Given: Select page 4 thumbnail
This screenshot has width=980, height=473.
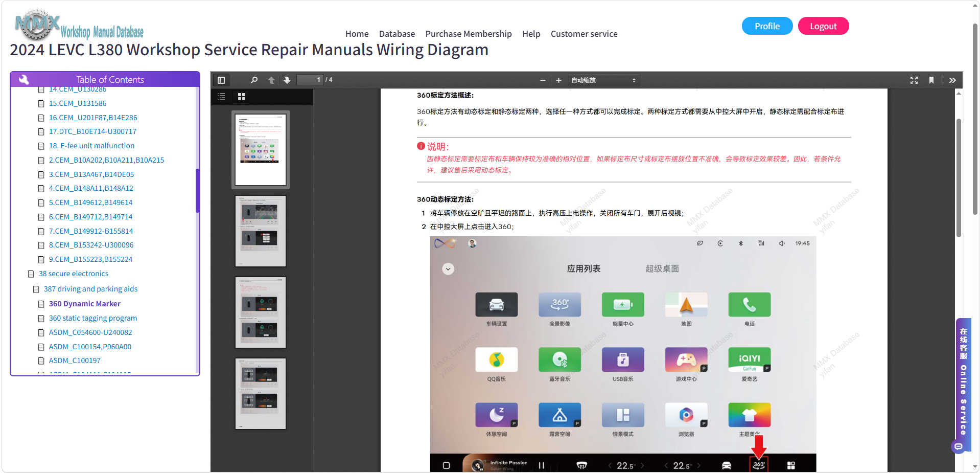Looking at the screenshot, I should (x=261, y=394).
